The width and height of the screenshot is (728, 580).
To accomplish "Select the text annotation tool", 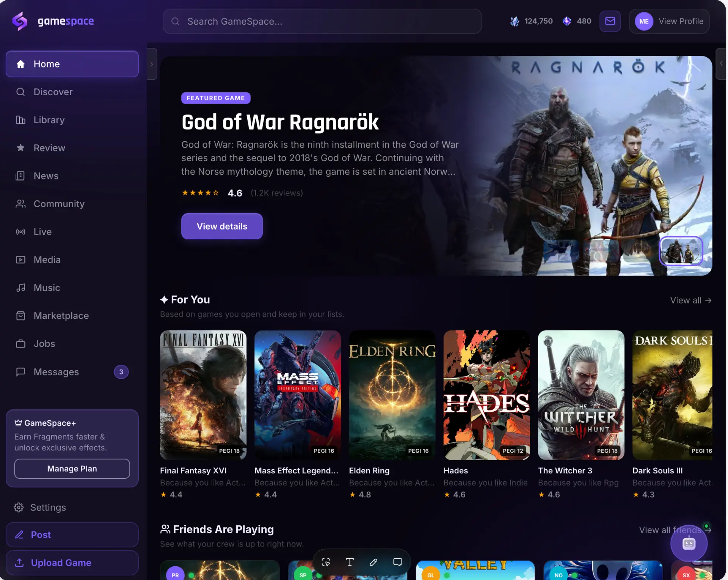I will click(x=350, y=562).
